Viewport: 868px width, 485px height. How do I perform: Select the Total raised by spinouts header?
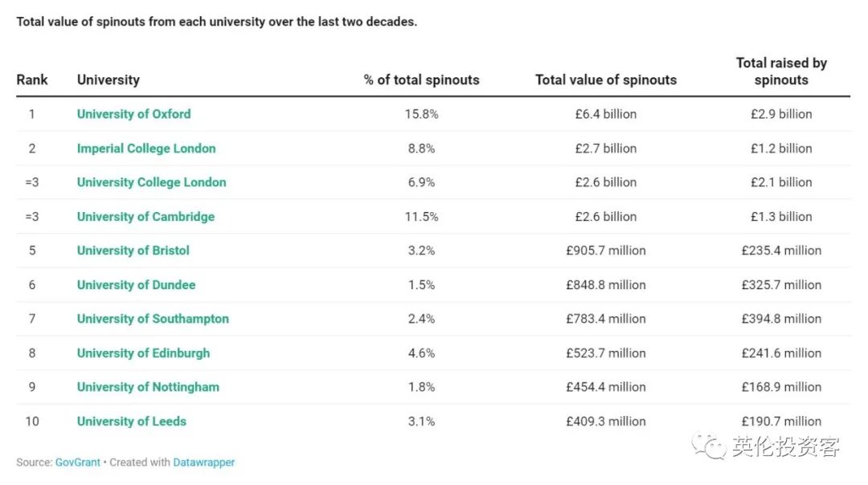click(x=781, y=71)
